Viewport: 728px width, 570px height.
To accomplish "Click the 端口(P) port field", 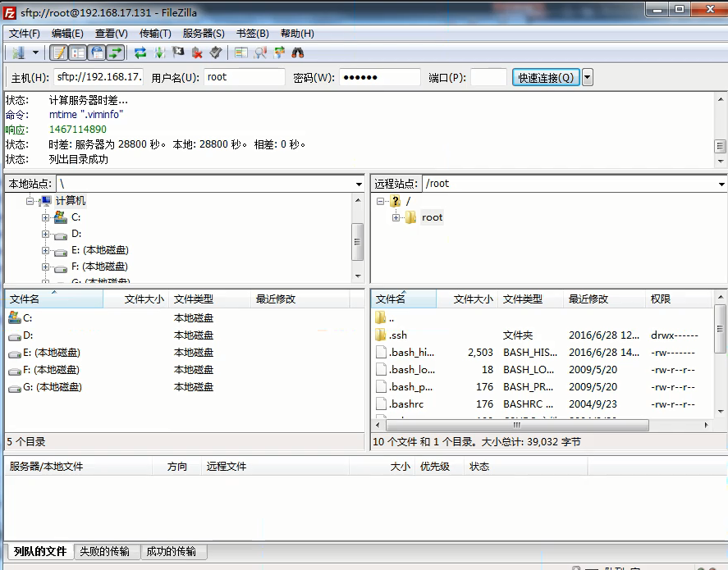I will [x=488, y=77].
